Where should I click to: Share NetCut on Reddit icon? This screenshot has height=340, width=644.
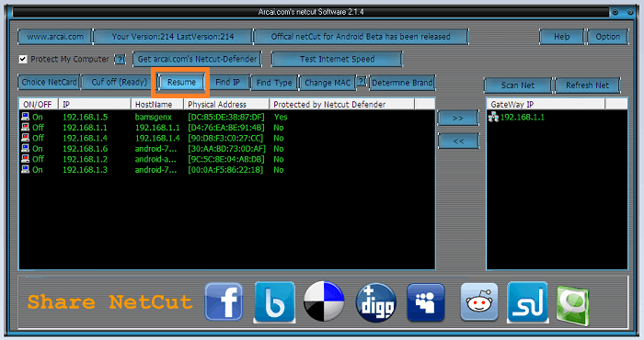coord(479,301)
